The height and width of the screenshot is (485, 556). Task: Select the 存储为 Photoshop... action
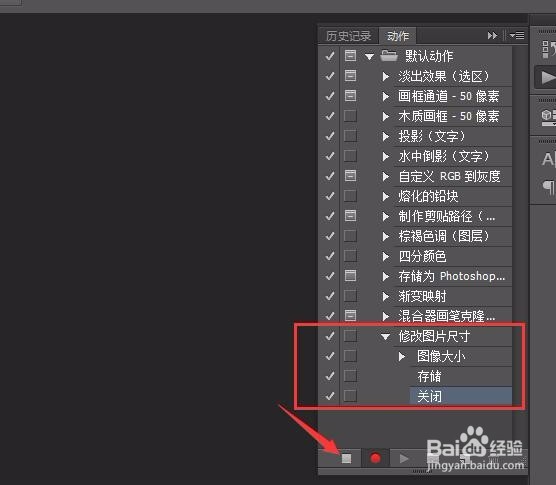point(452,276)
